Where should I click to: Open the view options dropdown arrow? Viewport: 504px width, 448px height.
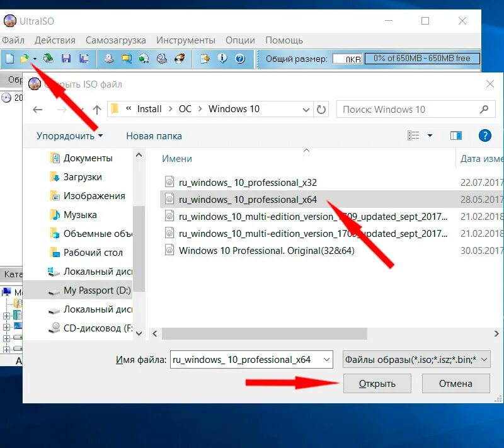pyautogui.click(x=430, y=135)
